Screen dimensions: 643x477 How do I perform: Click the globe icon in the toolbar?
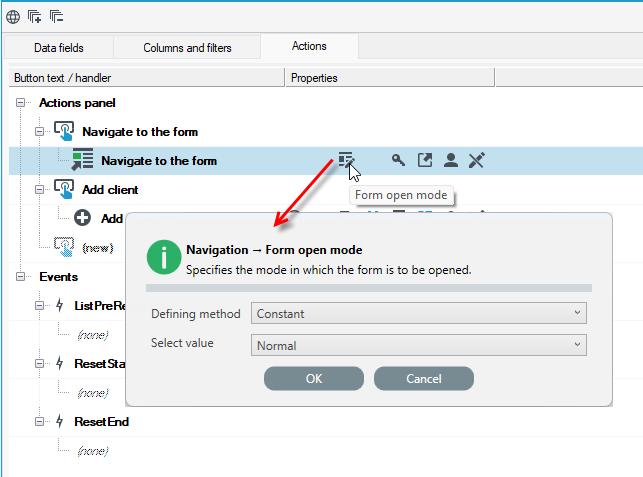click(13, 17)
